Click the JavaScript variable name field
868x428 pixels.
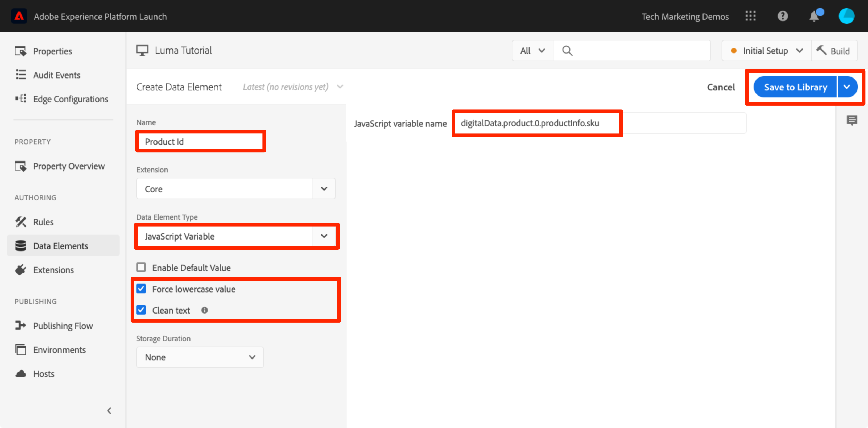click(600, 123)
